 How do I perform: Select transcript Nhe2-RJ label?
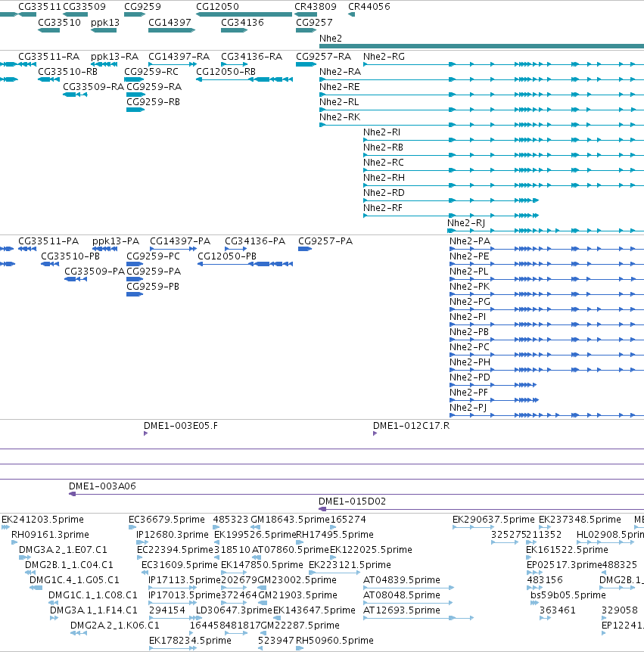466,223
